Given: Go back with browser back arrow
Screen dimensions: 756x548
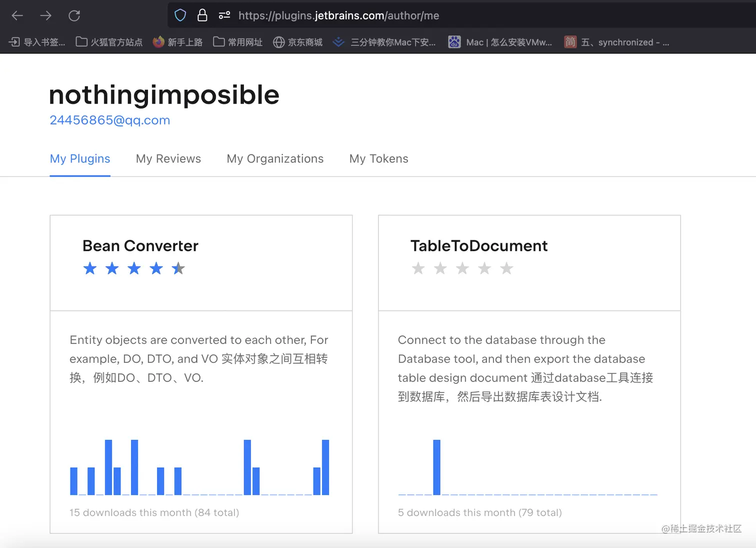Looking at the screenshot, I should pos(17,16).
